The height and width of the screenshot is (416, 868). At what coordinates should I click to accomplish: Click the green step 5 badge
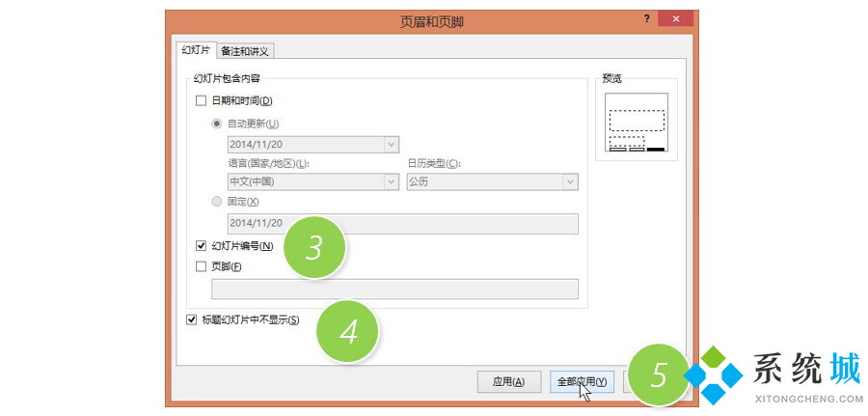[x=658, y=374]
